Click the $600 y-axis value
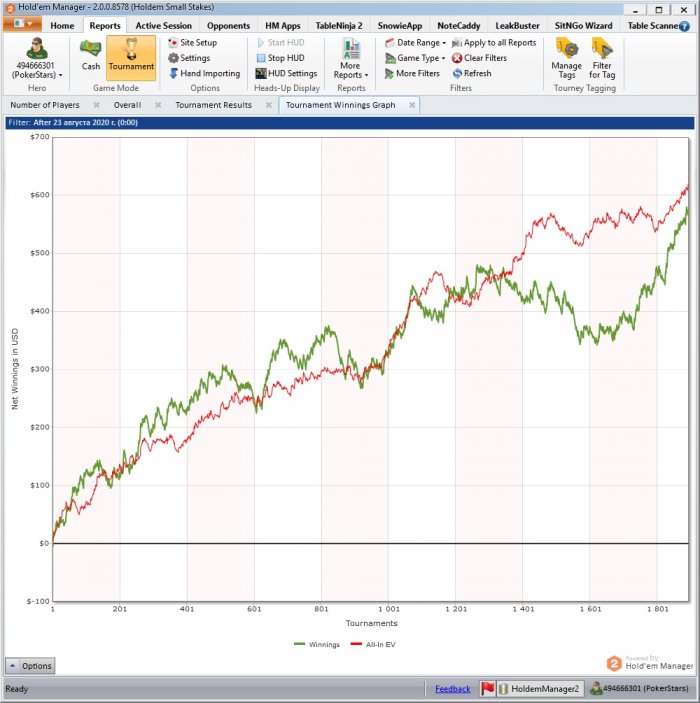This screenshot has height=703, width=700. tap(39, 195)
